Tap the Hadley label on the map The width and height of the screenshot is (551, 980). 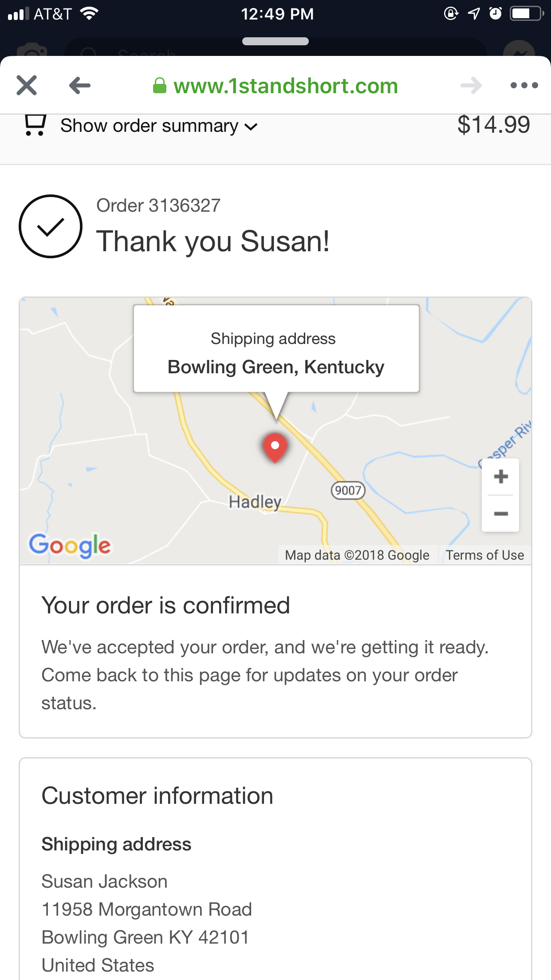(255, 502)
